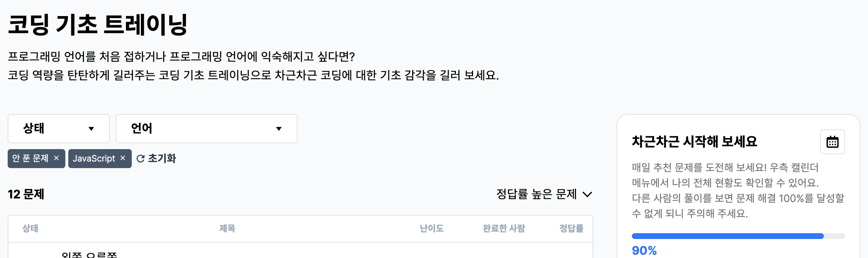Sort by the 난이도 column header
This screenshot has width=868, height=258.
pos(431,228)
